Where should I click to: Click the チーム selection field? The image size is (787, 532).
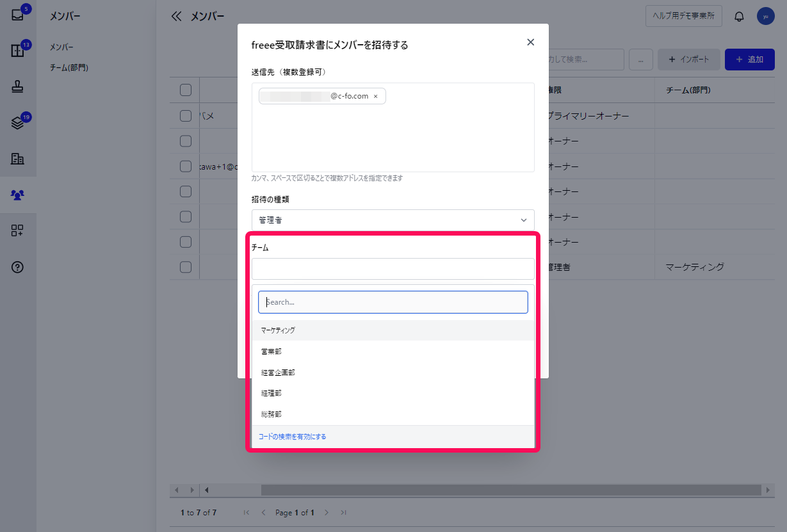point(393,269)
